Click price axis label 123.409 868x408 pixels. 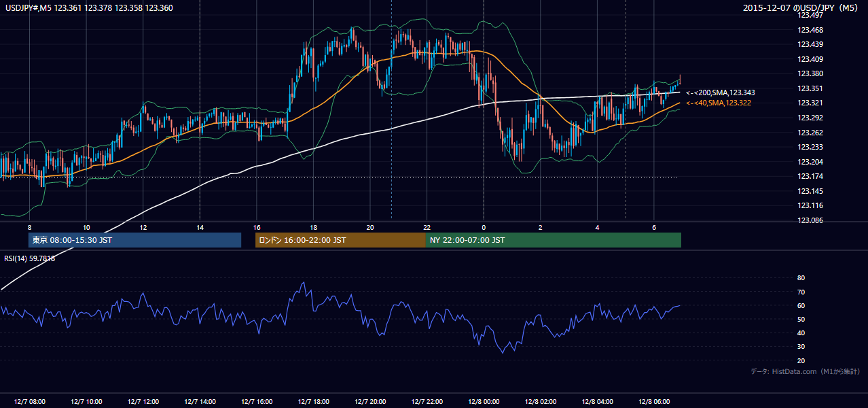810,59
